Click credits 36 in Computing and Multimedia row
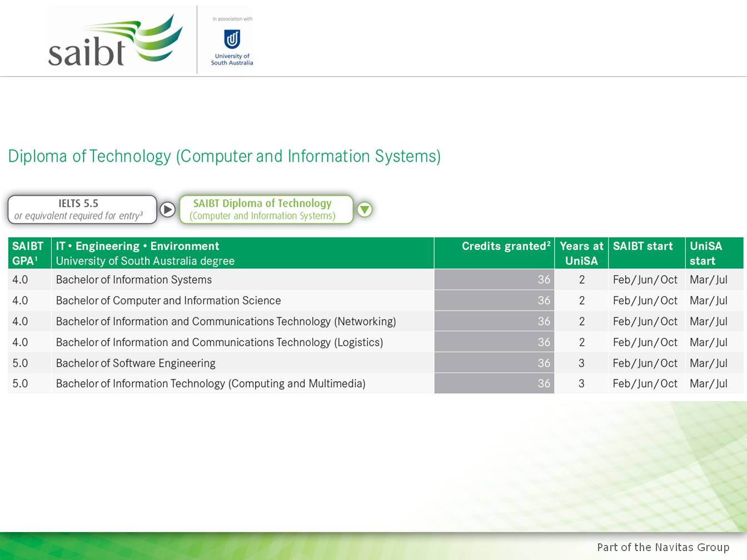The width and height of the screenshot is (747, 560). tap(544, 384)
